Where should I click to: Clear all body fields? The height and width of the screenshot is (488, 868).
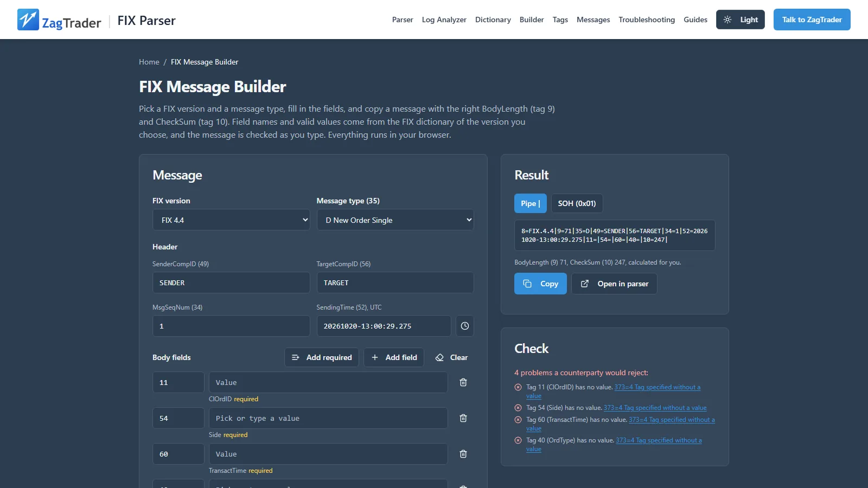tap(451, 357)
